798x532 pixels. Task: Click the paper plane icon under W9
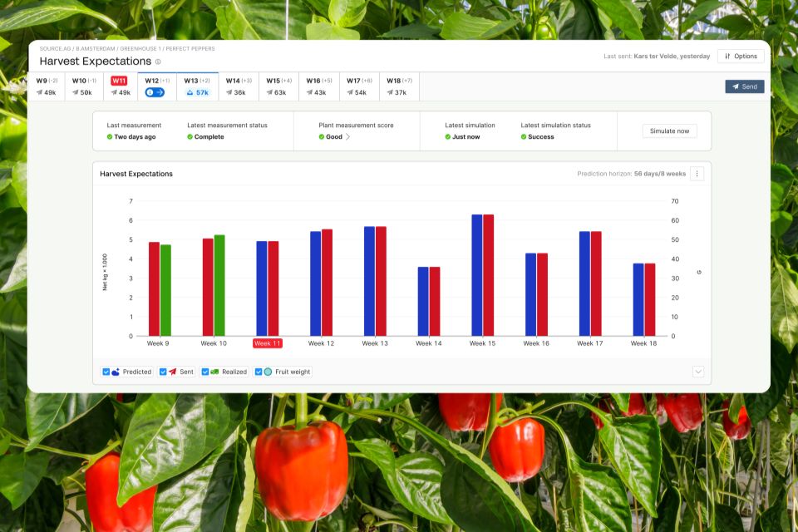pos(39,92)
